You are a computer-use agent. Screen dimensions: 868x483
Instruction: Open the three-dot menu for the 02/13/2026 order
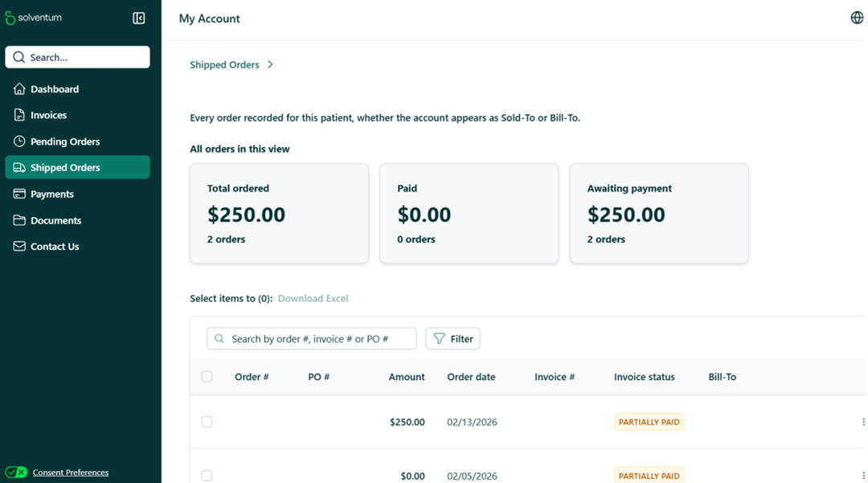(x=863, y=422)
